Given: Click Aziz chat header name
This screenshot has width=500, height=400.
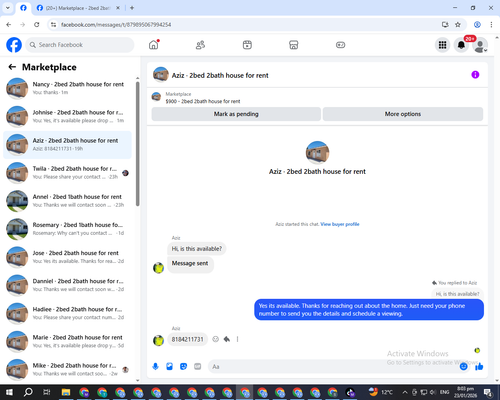Looking at the screenshot, I should (x=220, y=75).
